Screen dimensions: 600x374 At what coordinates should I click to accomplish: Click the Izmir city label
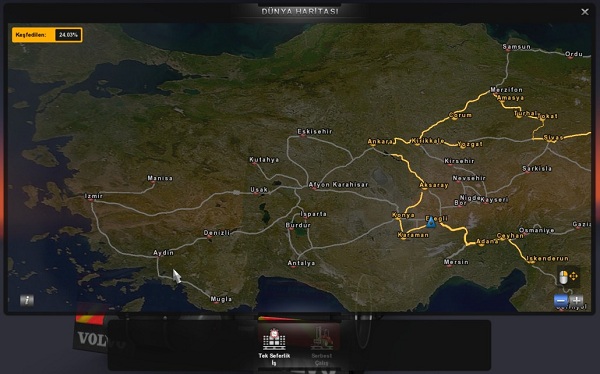94,196
